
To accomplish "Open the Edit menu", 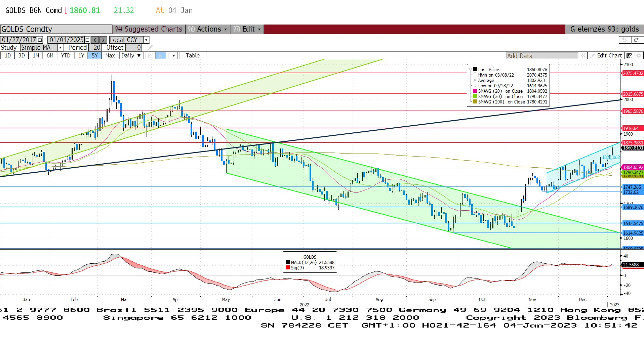I will click(x=247, y=29).
